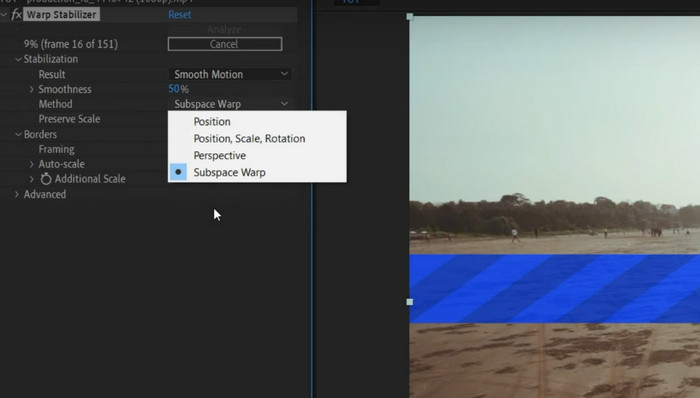Click the Preserve Scale label
The height and width of the screenshot is (398, 700).
69,119
